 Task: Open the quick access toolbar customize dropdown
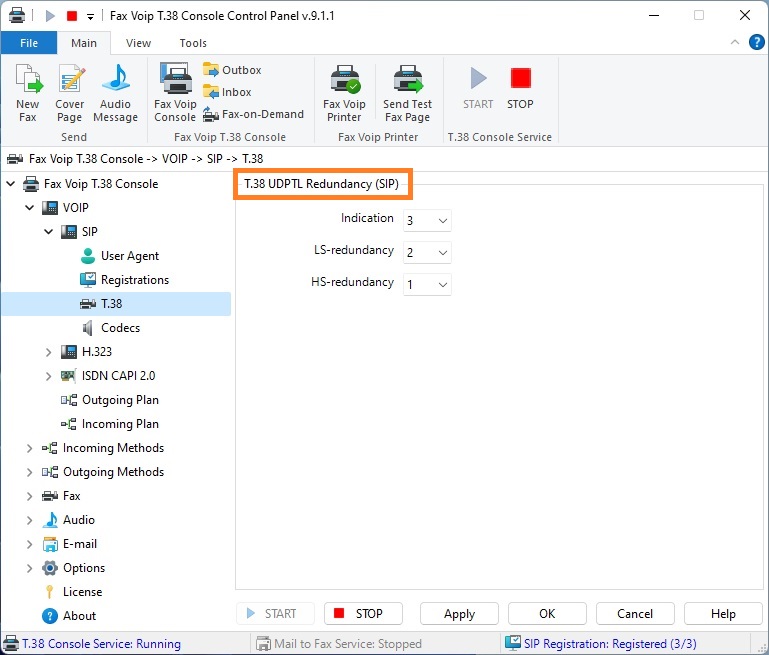90,17
